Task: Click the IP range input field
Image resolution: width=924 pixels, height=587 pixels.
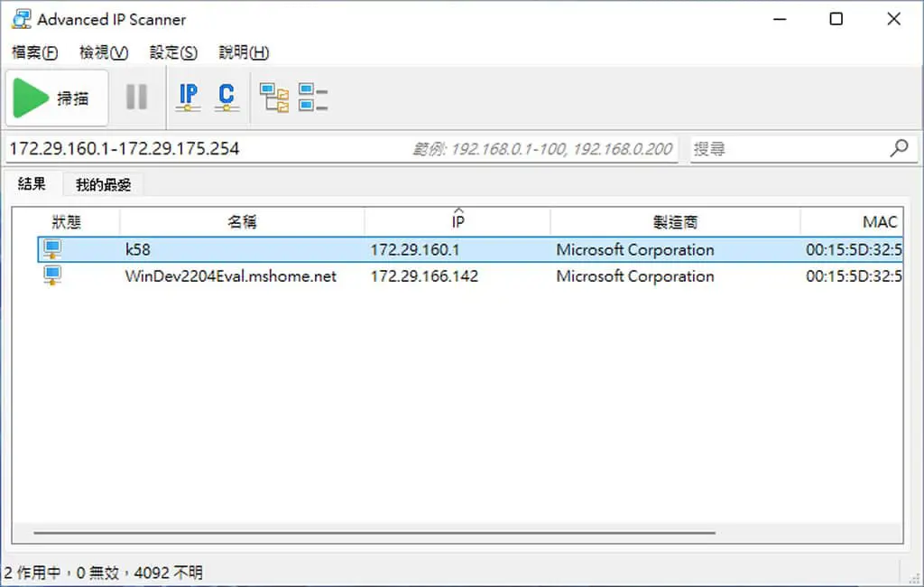Action: 342,149
